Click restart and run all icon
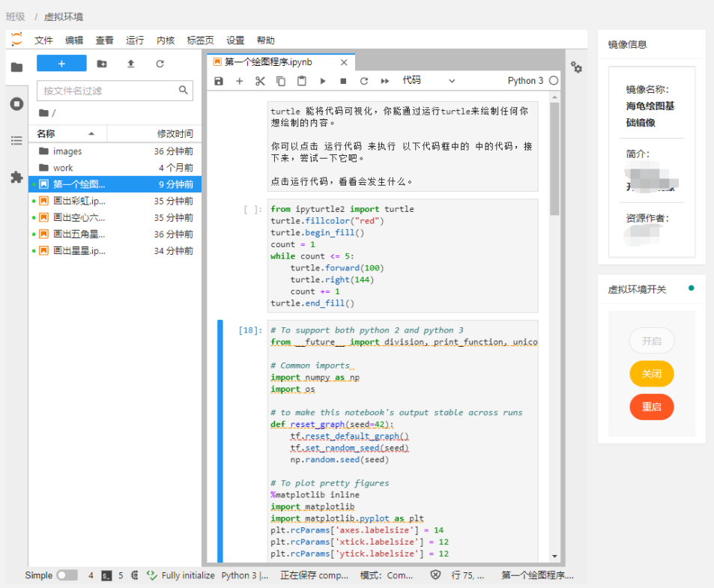 (x=385, y=81)
